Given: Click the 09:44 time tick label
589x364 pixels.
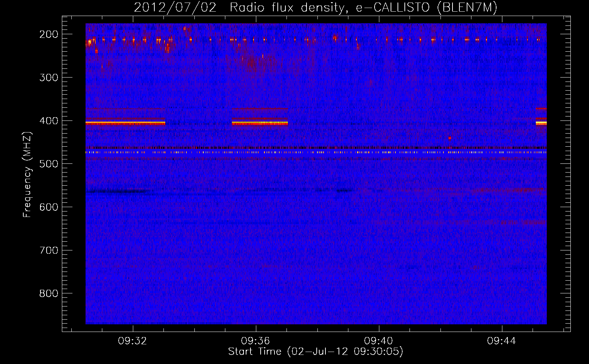Looking at the screenshot, I should click(502, 341).
